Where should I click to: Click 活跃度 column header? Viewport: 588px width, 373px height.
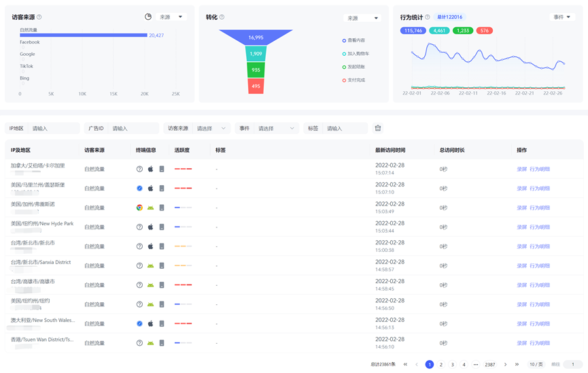(x=182, y=150)
